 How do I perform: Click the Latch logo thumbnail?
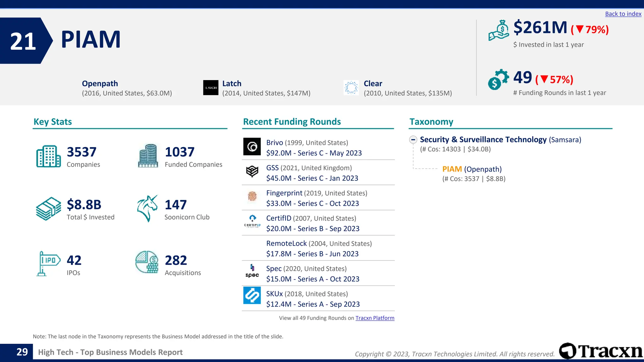click(211, 88)
